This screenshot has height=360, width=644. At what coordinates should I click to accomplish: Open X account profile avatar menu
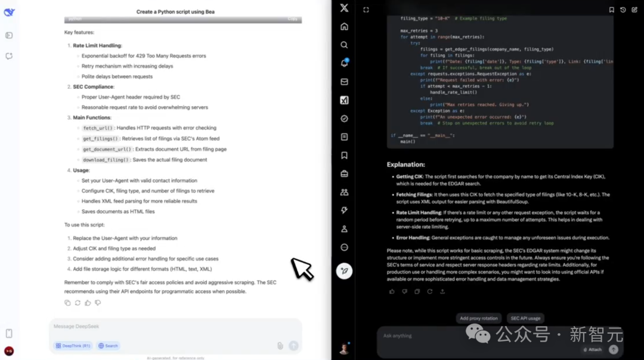[x=344, y=349]
